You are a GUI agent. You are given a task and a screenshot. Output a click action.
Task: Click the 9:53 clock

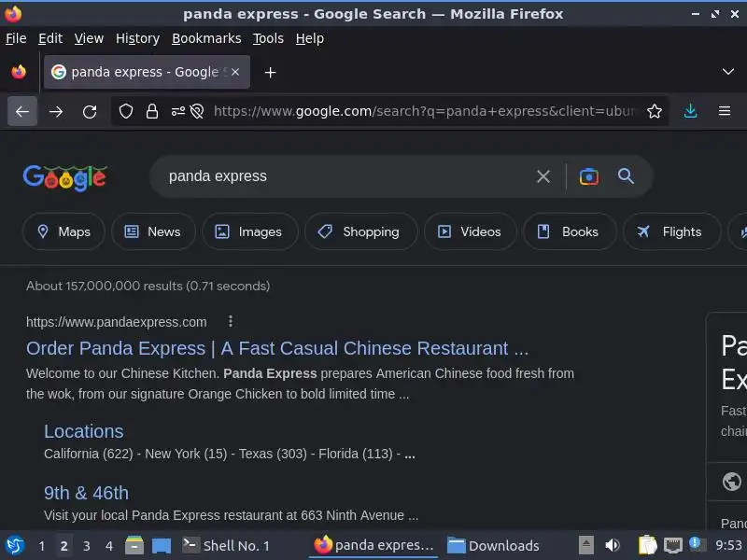pos(728,545)
